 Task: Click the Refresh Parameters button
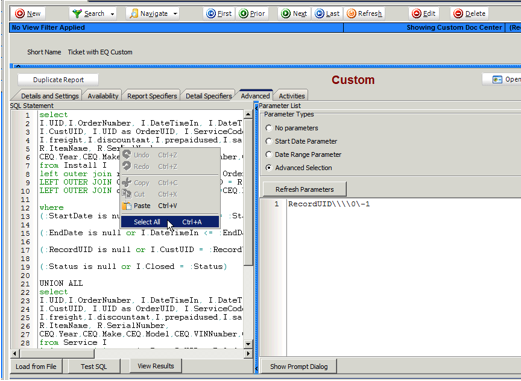click(304, 189)
